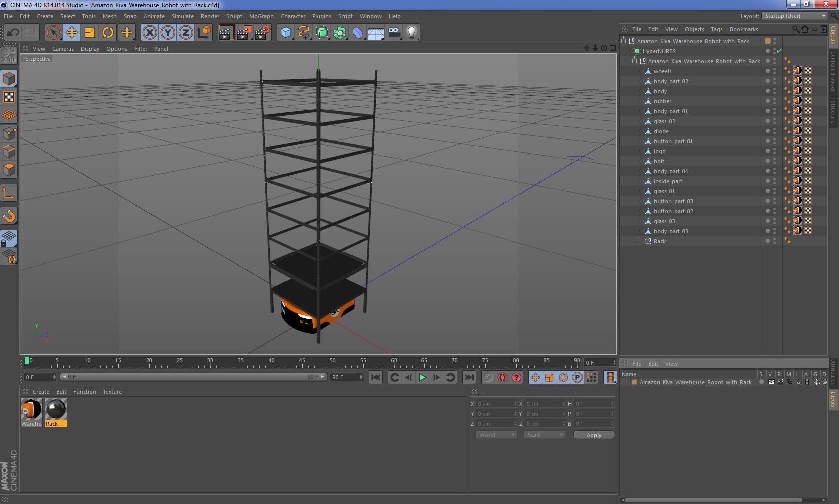This screenshot has width=839, height=504.
Task: Activate the Scale tool in top toolbar
Action: point(90,33)
